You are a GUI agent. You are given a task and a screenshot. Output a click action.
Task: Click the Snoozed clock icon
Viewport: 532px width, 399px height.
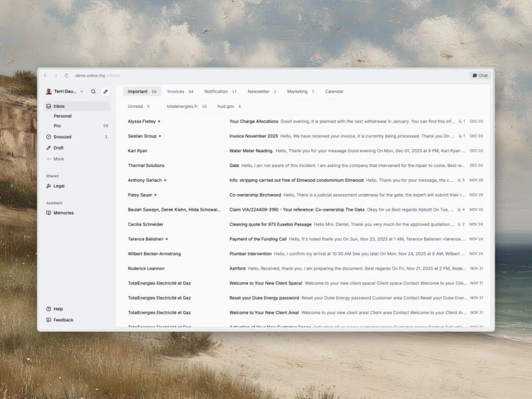49,137
